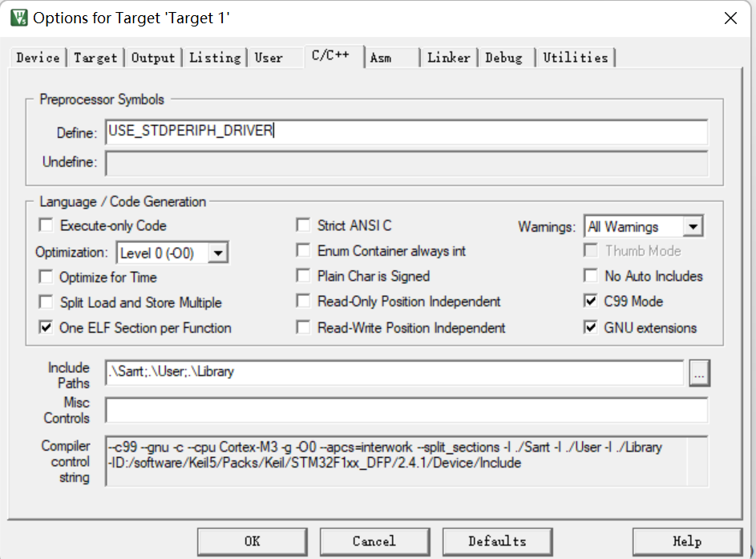This screenshot has width=756, height=559.
Task: Open Help for this dialog
Action: click(x=687, y=541)
